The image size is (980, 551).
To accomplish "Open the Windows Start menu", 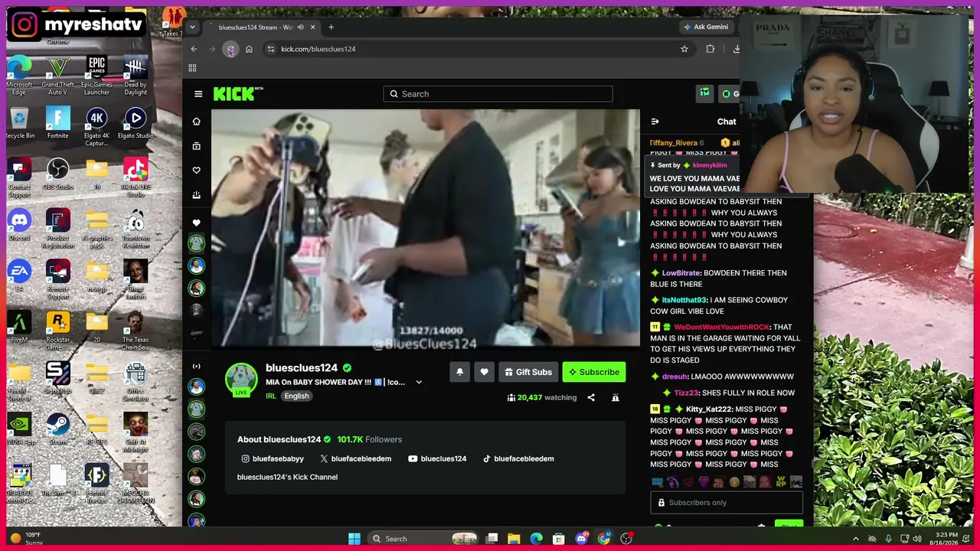I will click(354, 539).
